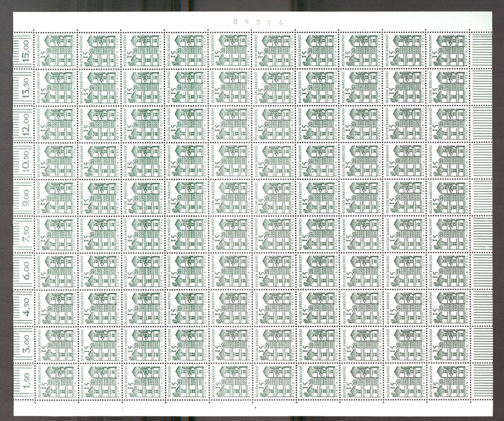Select the 4,50 margin value

[26, 307]
